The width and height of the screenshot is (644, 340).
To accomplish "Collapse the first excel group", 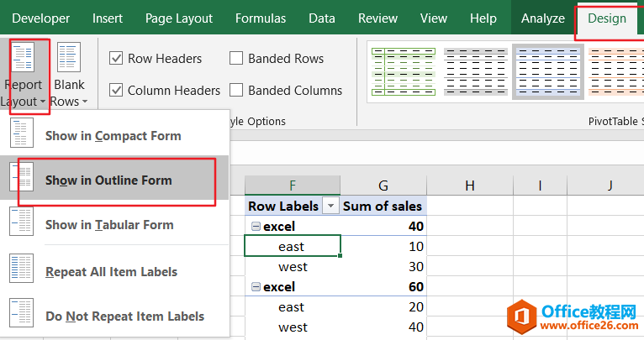I will [x=255, y=227].
